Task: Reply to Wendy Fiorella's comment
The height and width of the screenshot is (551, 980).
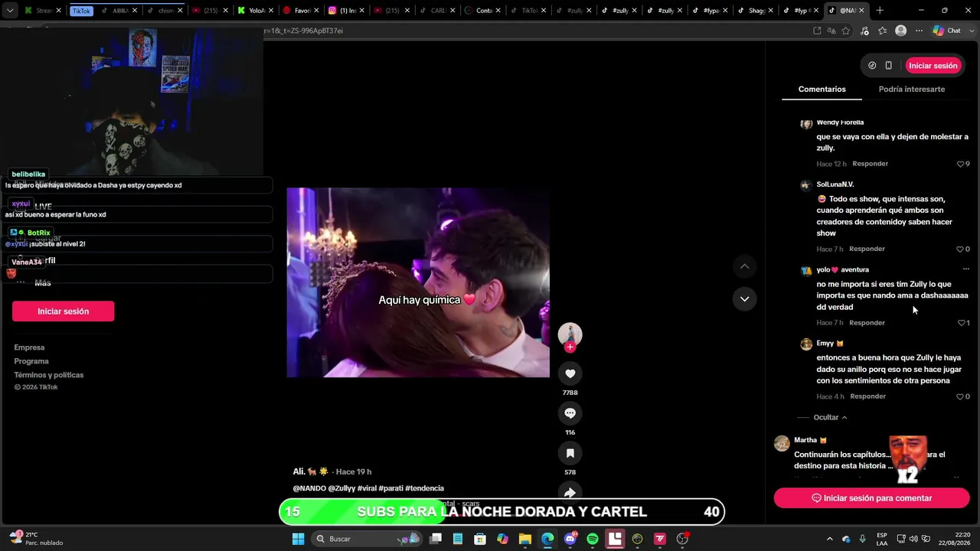Action: (870, 164)
